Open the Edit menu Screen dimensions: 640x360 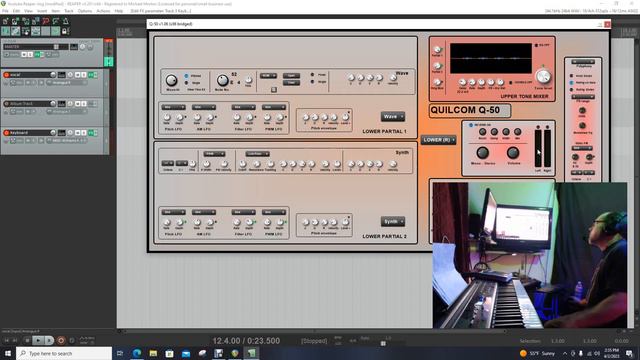(x=16, y=11)
